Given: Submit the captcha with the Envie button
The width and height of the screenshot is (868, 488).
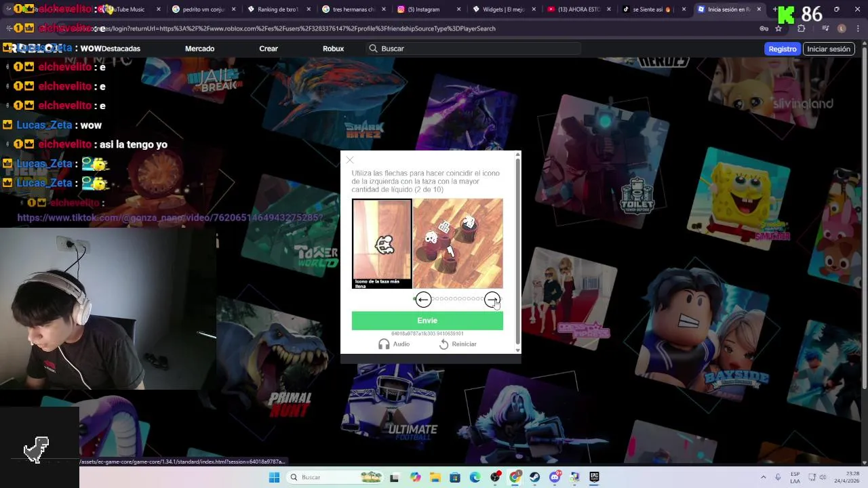Looking at the screenshot, I should point(427,321).
